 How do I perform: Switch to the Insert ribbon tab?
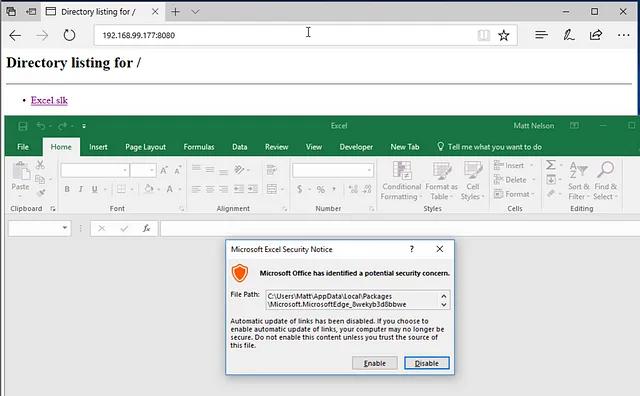click(98, 147)
